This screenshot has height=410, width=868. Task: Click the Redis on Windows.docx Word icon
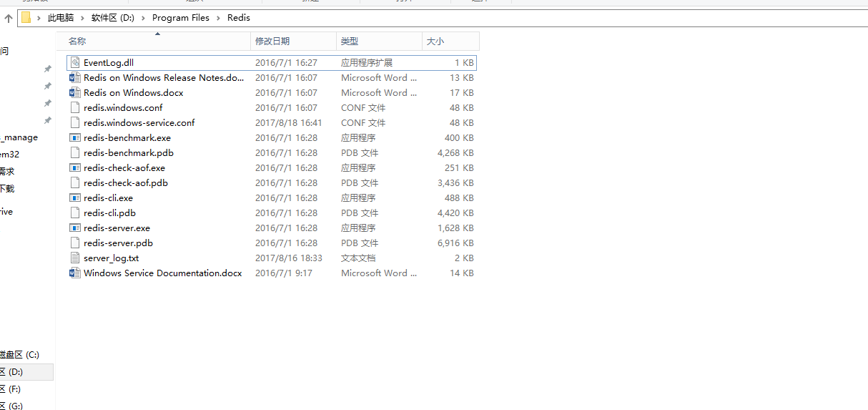coord(75,93)
